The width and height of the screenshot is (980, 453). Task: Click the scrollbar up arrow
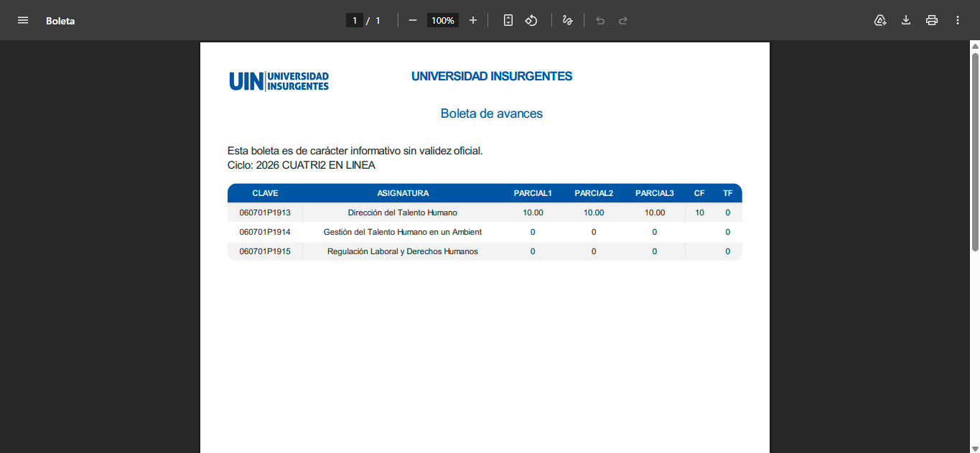tap(975, 47)
